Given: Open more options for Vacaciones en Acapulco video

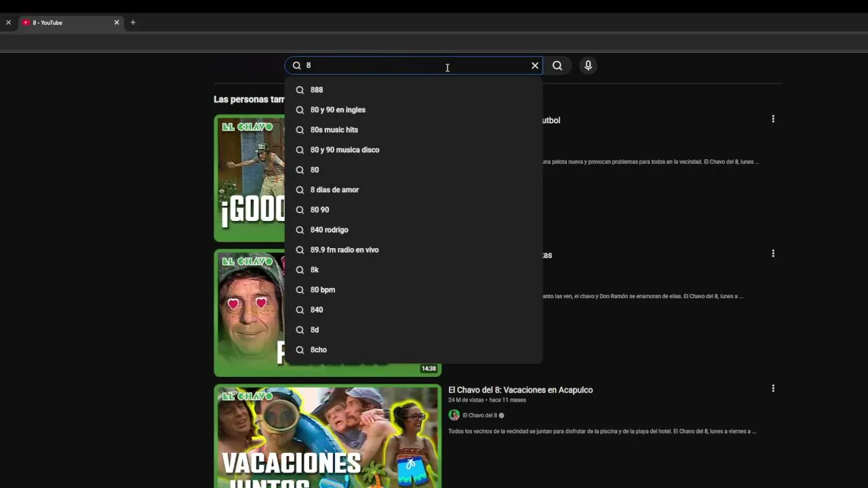Looking at the screenshot, I should tap(773, 388).
